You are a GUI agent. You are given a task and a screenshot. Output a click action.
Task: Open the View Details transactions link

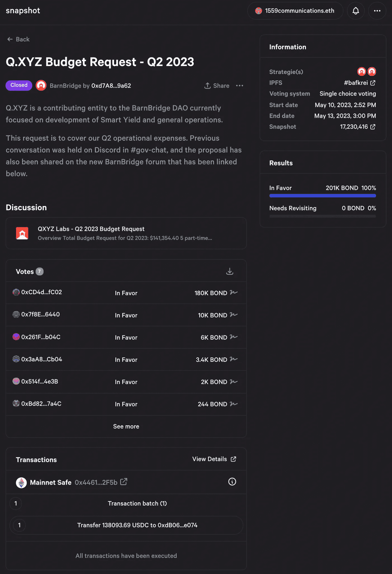pos(214,459)
